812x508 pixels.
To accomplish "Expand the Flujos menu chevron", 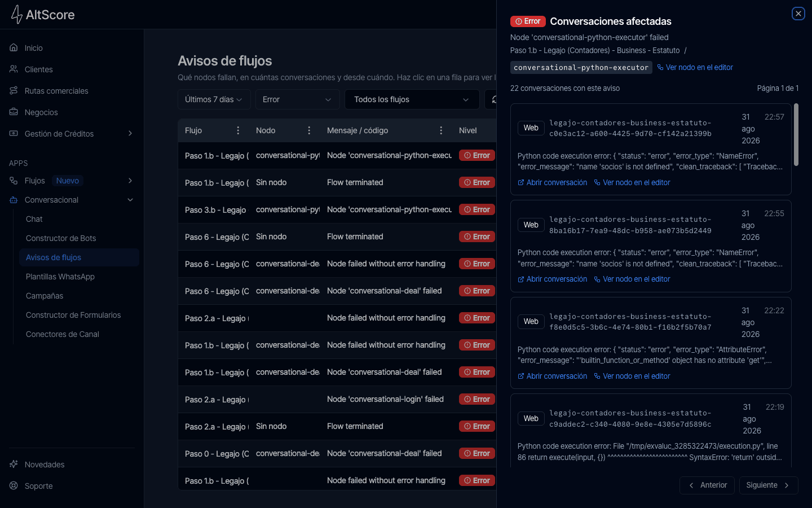I will pos(130,181).
